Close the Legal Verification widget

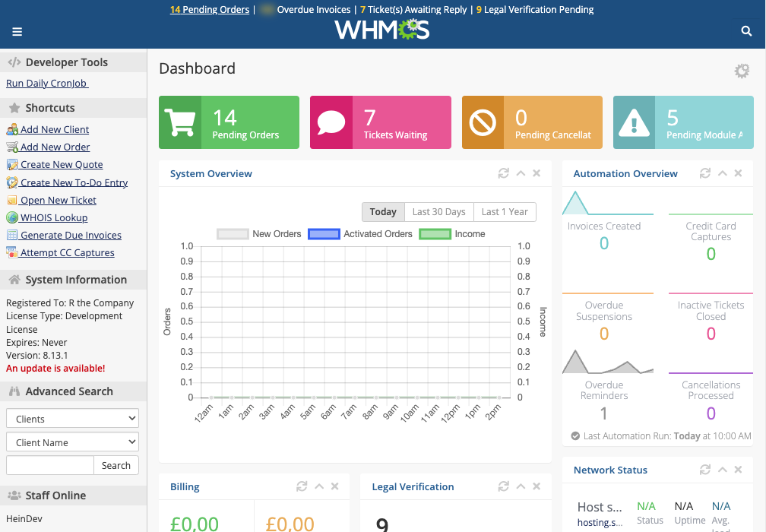pyautogui.click(x=537, y=486)
